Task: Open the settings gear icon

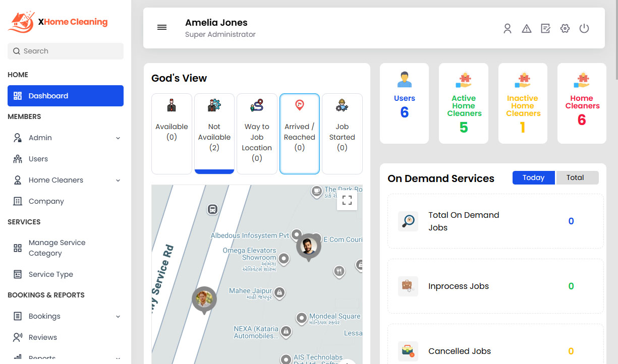Action: [x=565, y=29]
